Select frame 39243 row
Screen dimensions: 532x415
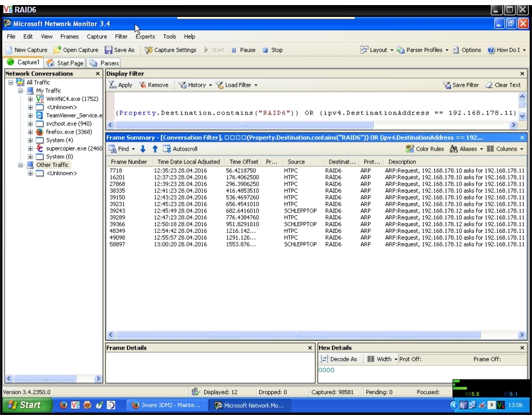point(316,211)
